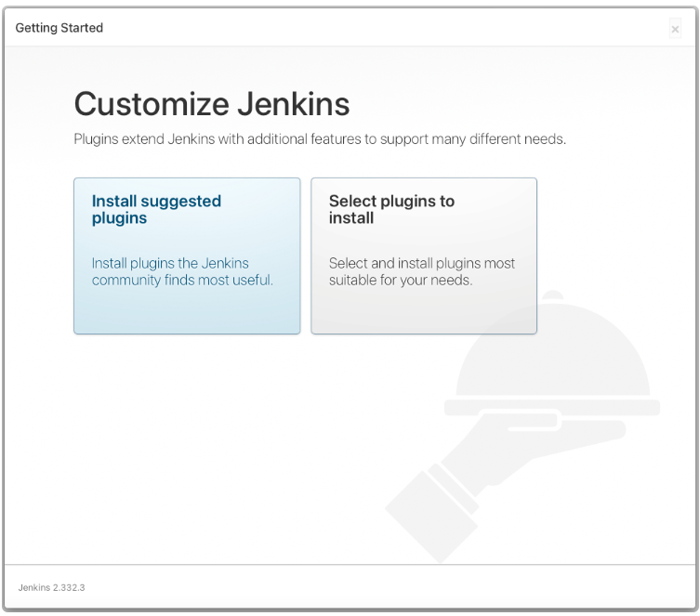Click 'Install plugins the Jenkins community' description

pos(182,271)
